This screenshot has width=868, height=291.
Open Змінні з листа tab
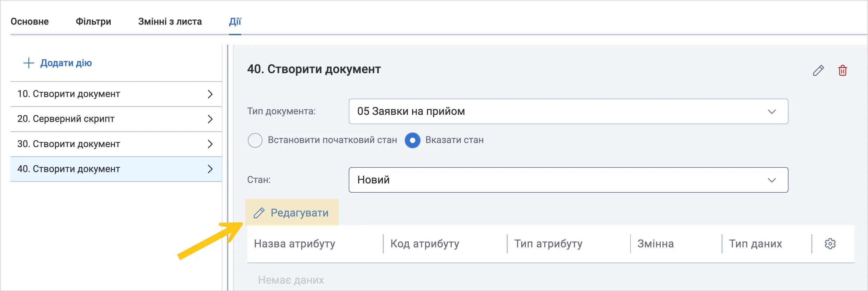click(170, 22)
